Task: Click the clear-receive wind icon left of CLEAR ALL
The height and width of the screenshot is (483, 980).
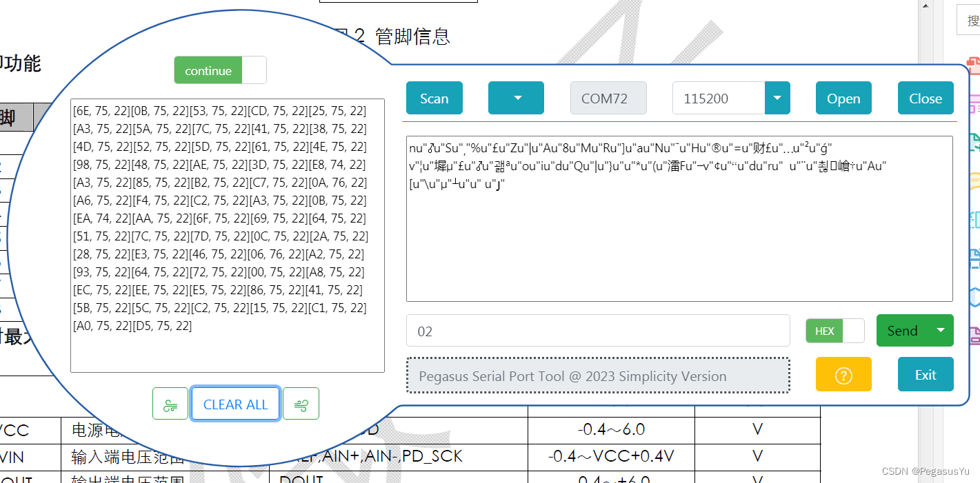Action: click(170, 403)
